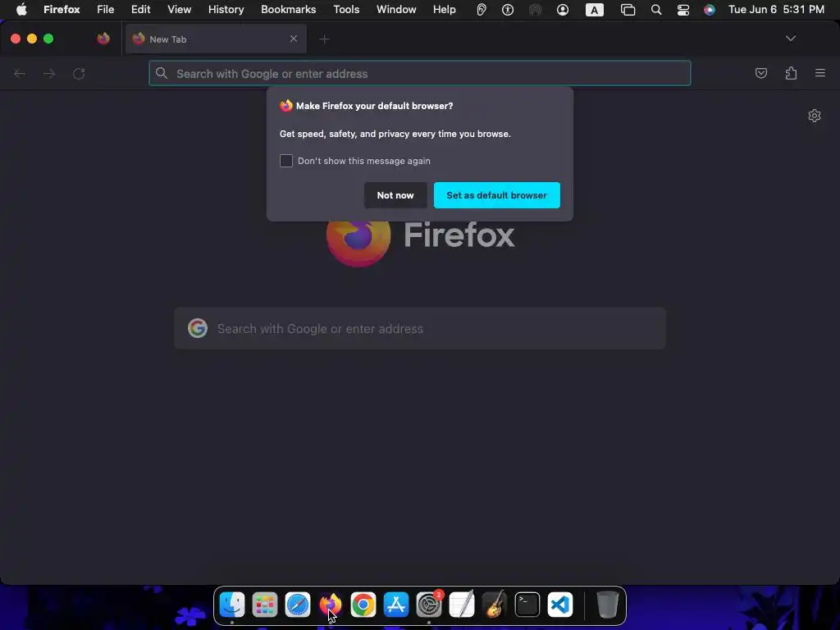The width and height of the screenshot is (840, 630).
Task: Open the Trash in the Dock
Action: (x=608, y=605)
